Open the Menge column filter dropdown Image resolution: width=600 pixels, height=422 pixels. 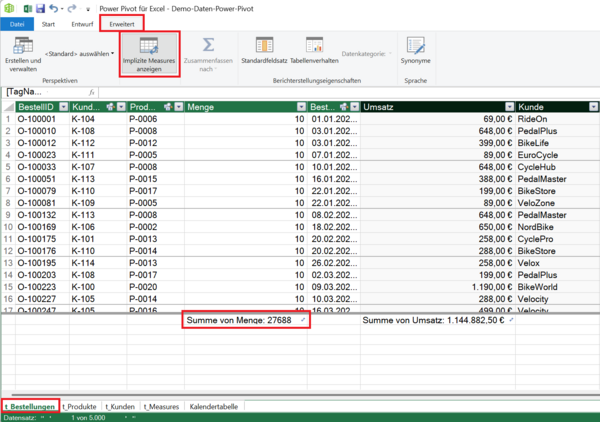pyautogui.click(x=299, y=106)
